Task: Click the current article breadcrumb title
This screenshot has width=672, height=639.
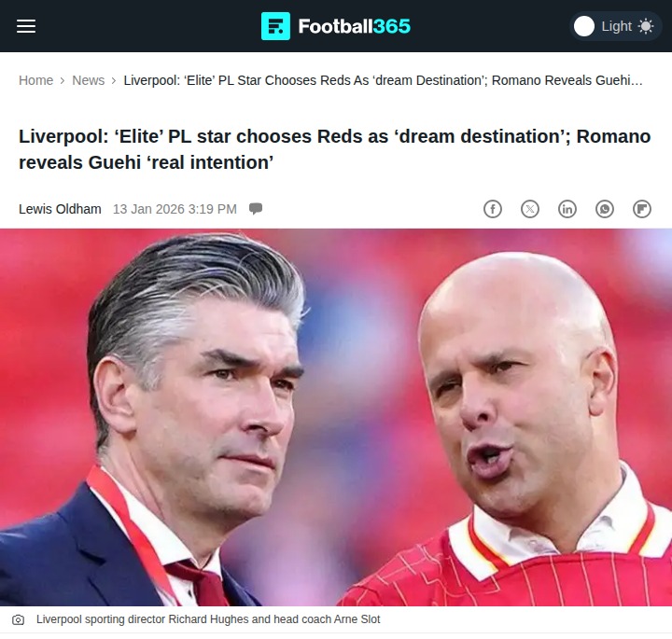Action: [384, 80]
